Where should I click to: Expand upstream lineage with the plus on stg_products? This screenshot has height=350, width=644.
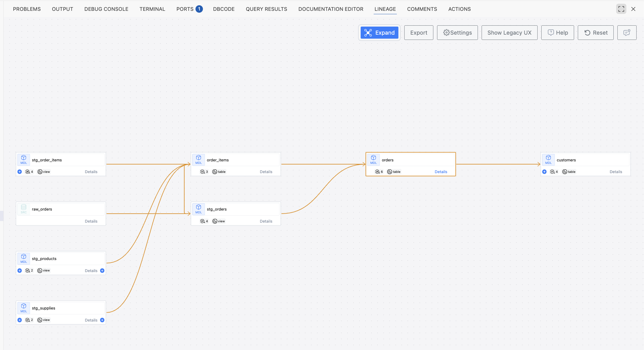[20, 270]
